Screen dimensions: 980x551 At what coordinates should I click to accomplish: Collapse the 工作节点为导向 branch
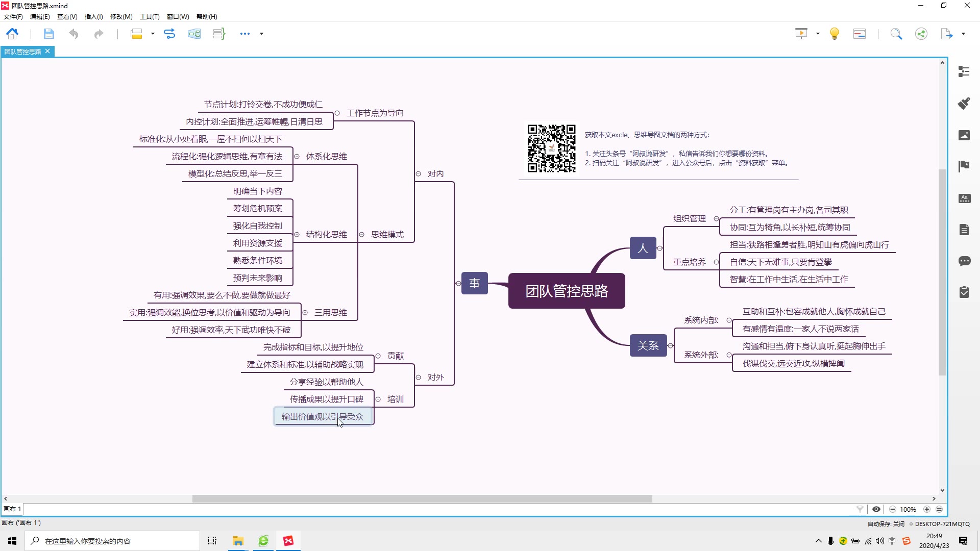pyautogui.click(x=337, y=113)
